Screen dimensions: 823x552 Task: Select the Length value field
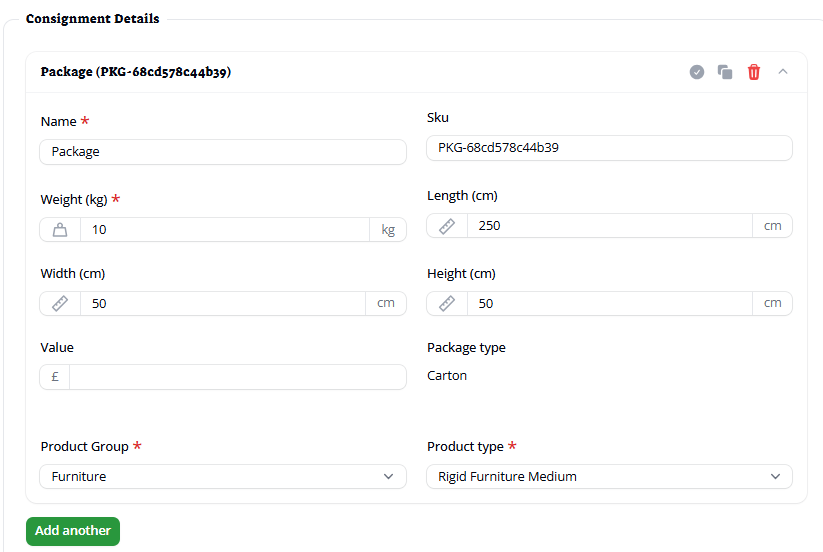(609, 226)
